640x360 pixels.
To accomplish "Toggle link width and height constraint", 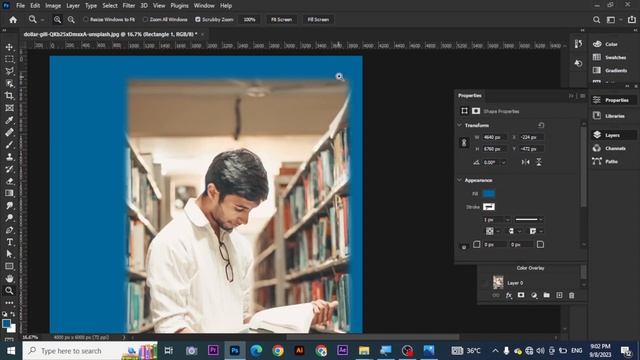I will coord(464,143).
